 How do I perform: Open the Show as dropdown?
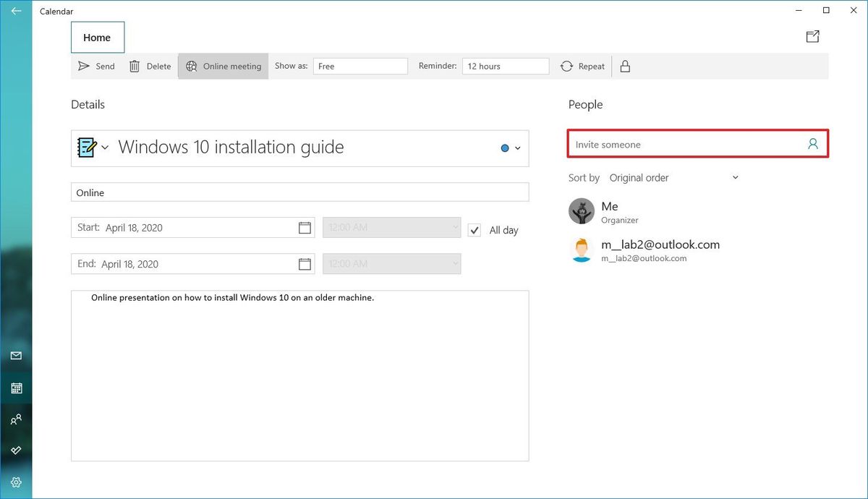pyautogui.click(x=360, y=67)
